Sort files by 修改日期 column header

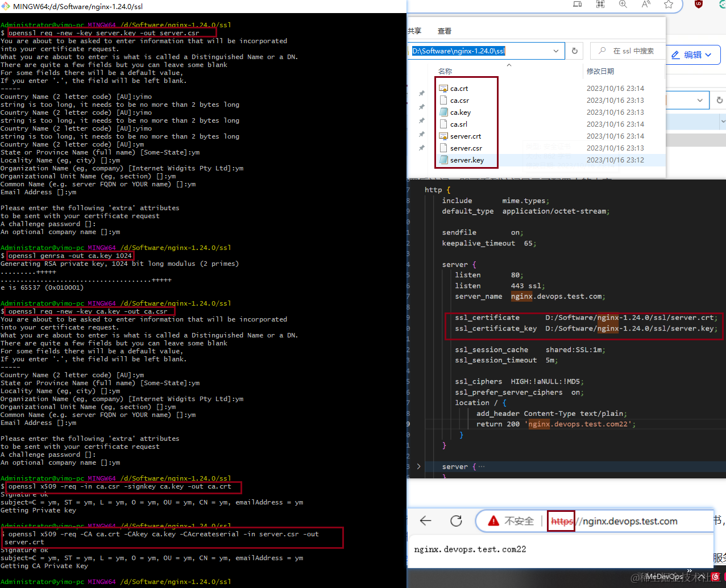click(600, 71)
